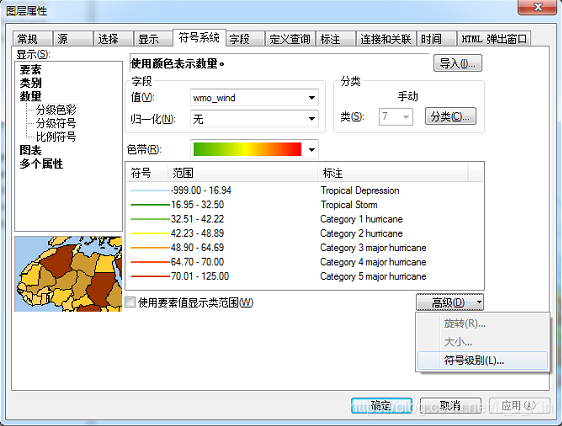
Task: Select the range 32.51 - 42.22
Action: 197,219
